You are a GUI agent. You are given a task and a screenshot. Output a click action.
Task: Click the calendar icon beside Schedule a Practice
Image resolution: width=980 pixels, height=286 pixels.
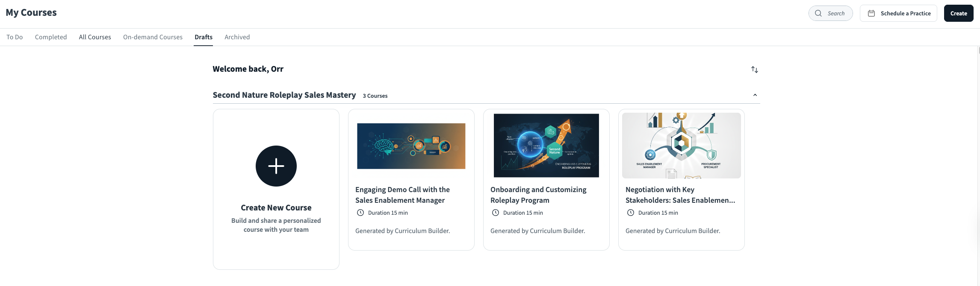[x=871, y=13]
